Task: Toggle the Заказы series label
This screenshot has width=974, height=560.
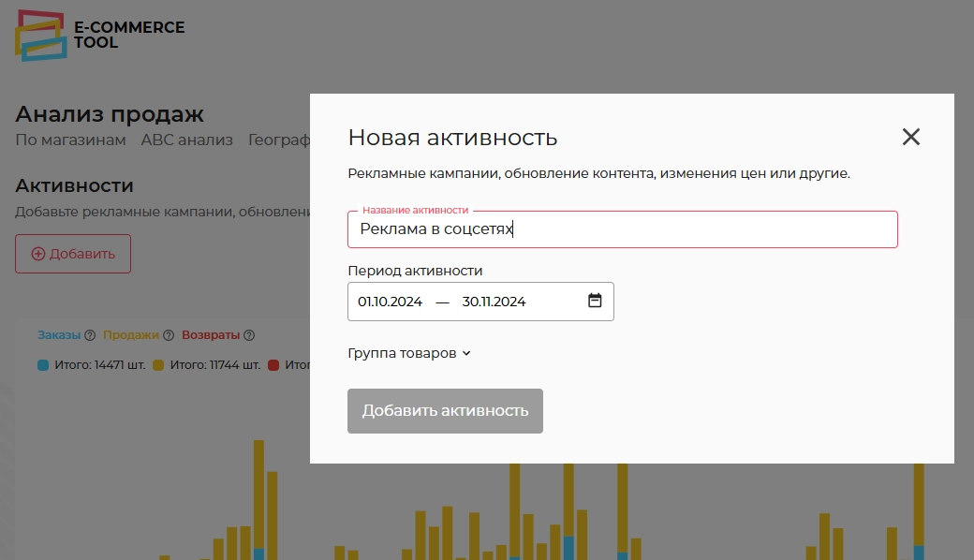Action: [x=59, y=335]
